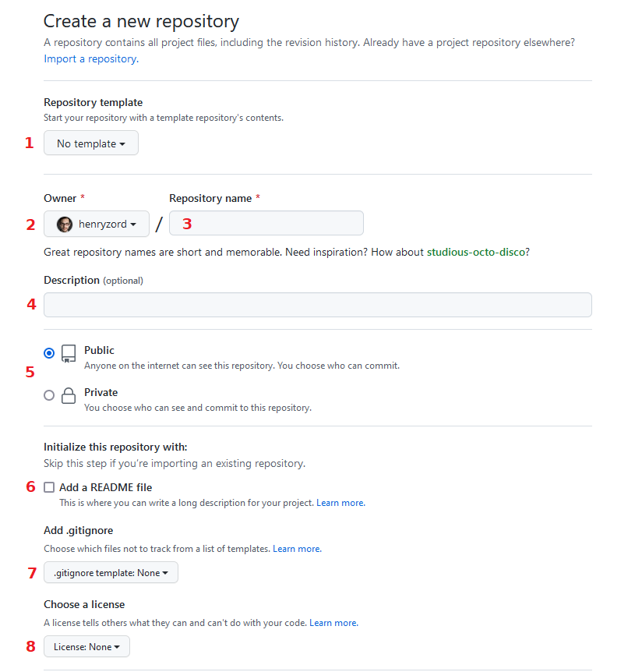The image size is (635, 672).
Task: Follow the Import a repository link
Action: point(91,59)
